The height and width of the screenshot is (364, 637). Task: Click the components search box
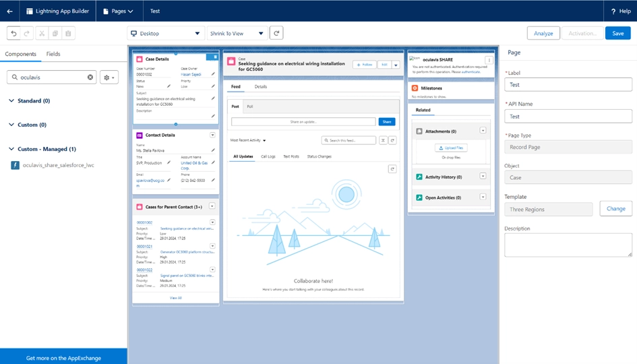[x=52, y=78]
